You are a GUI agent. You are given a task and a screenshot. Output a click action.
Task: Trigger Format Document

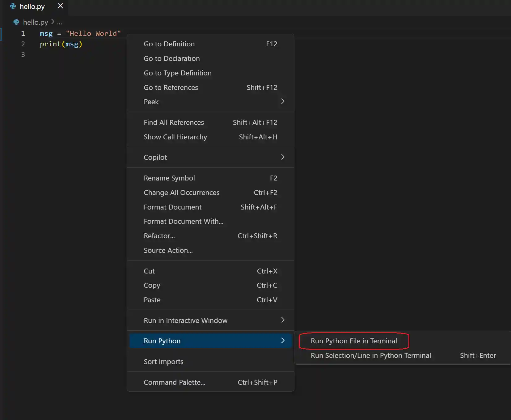172,207
